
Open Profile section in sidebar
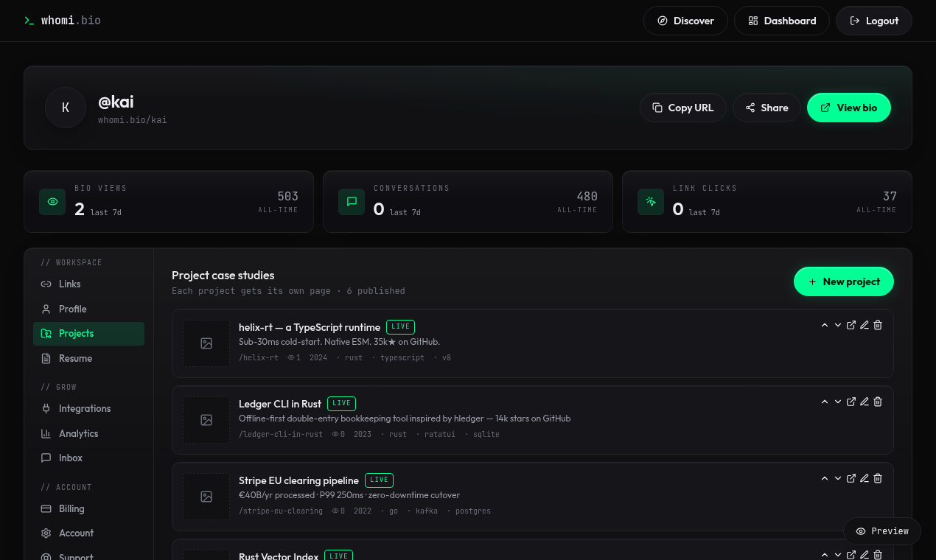click(88, 309)
